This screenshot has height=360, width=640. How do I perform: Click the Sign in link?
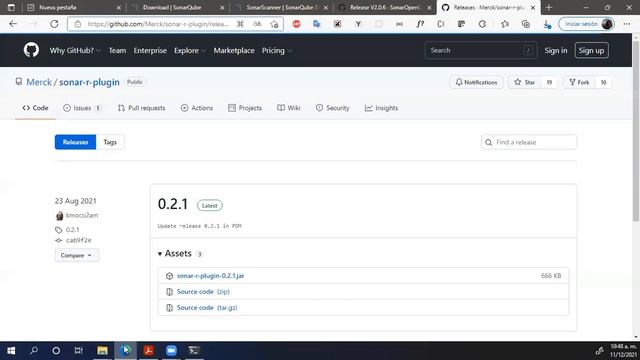point(556,51)
